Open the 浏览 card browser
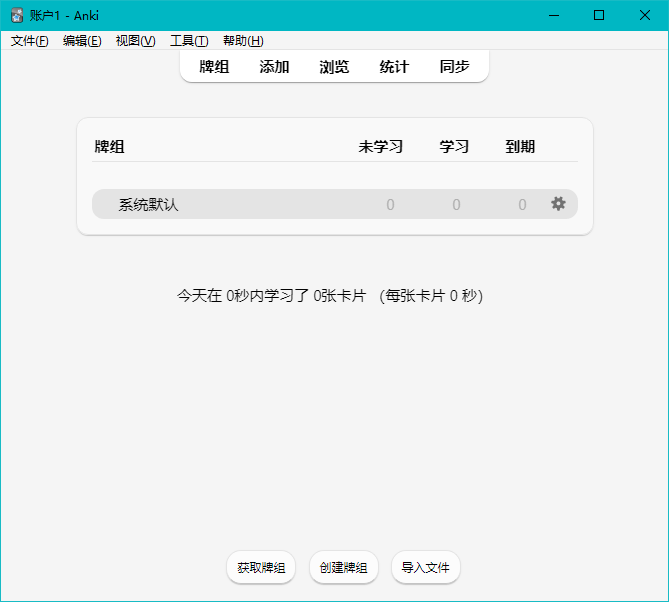 [x=334, y=67]
